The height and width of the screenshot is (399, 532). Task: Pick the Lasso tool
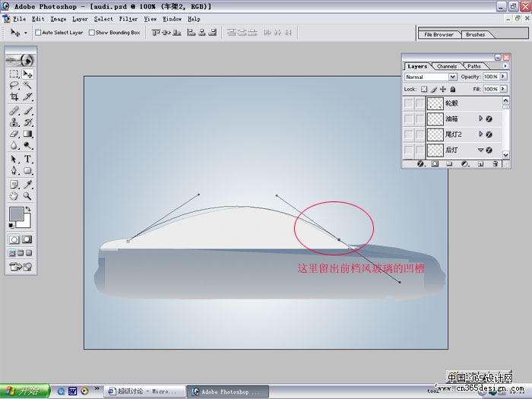click(x=14, y=85)
